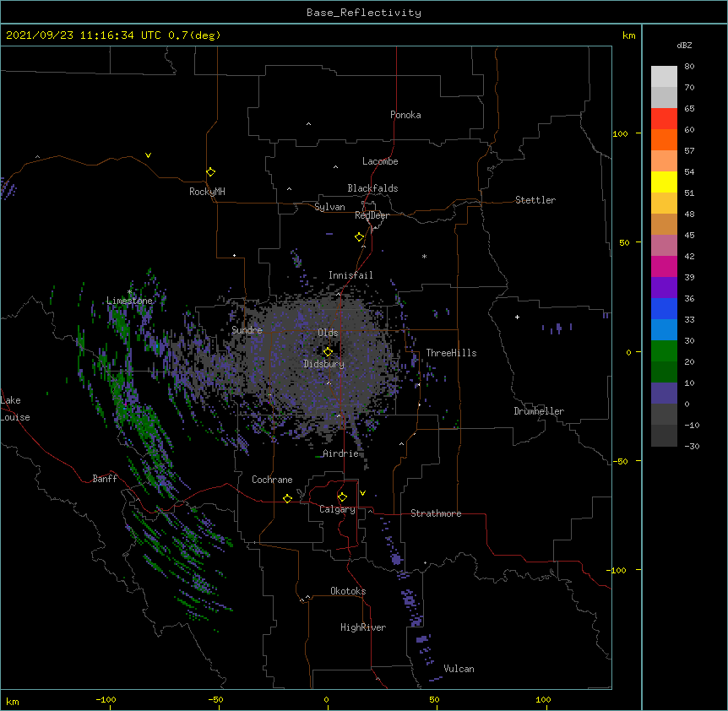Pick the light gray swatch between 80 and 70

pos(664,77)
